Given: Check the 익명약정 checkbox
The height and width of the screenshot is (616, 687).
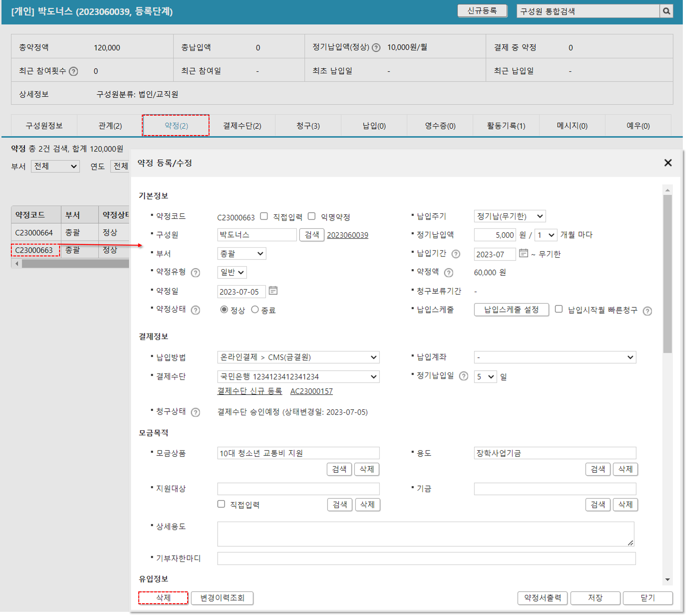Looking at the screenshot, I should pyautogui.click(x=312, y=216).
